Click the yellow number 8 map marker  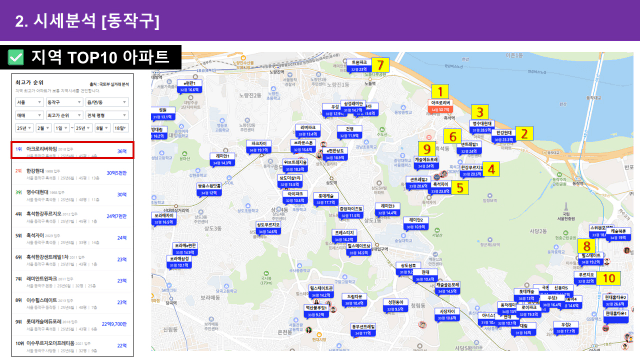click(x=587, y=246)
